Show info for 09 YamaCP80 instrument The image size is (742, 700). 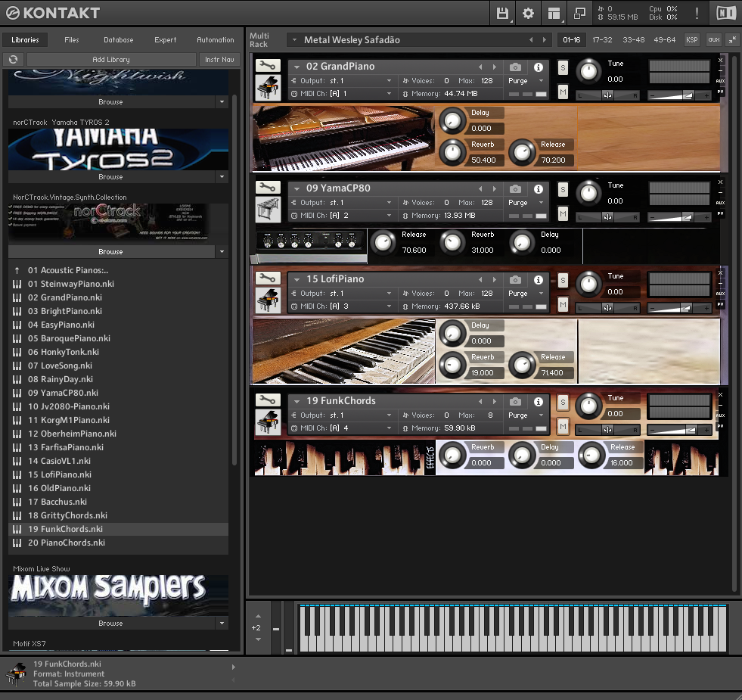pyautogui.click(x=539, y=188)
